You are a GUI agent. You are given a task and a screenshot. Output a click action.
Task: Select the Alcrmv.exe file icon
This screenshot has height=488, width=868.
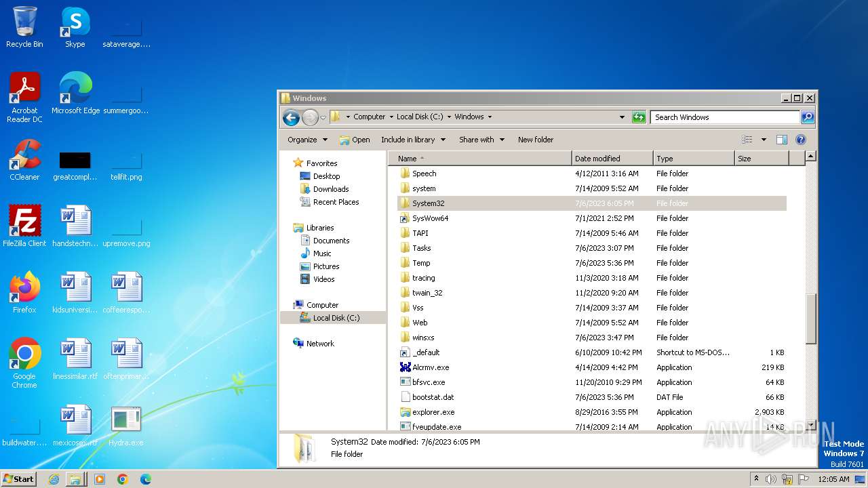pyautogui.click(x=406, y=367)
